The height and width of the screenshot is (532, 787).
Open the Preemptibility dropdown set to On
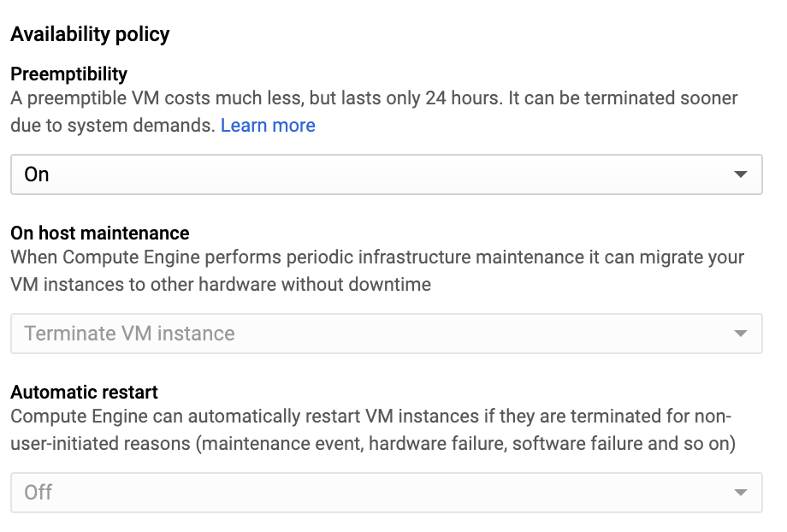pos(385,174)
